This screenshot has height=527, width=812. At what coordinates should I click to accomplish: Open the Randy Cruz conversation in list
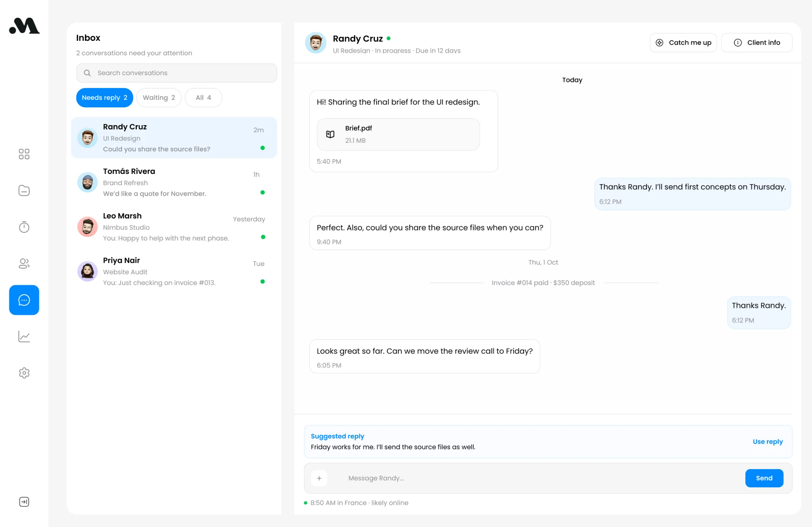174,137
